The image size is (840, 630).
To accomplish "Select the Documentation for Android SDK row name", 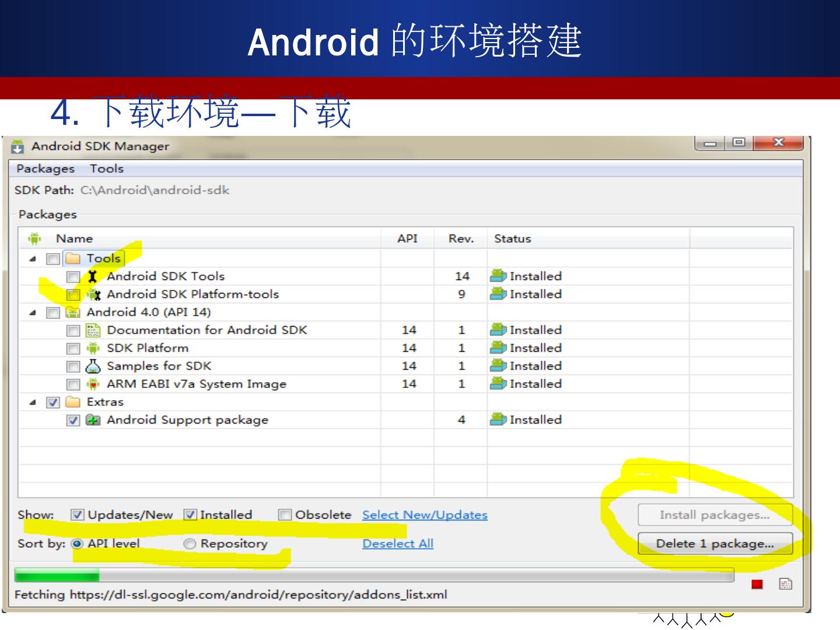I will 206,330.
